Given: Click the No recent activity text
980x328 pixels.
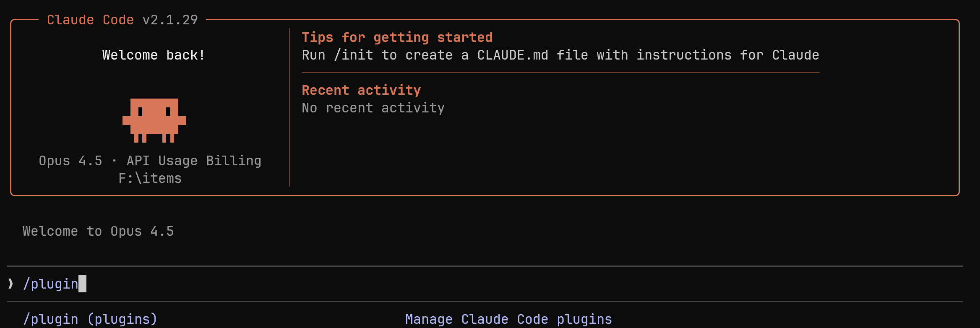Looking at the screenshot, I should pos(373,108).
